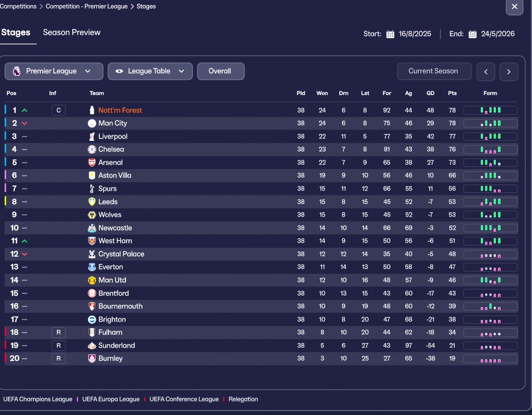The height and width of the screenshot is (415, 532).
Task: Click the Nott'm Forest club badge icon
Action: (x=92, y=110)
